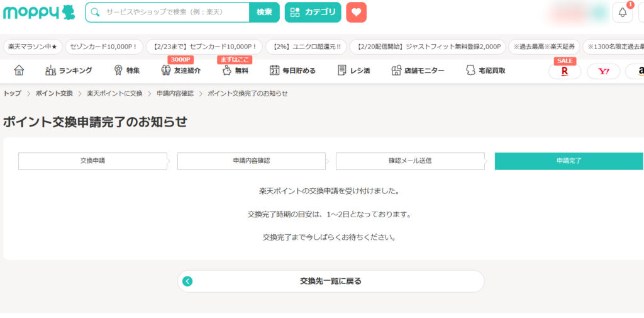644x318 pixels.
Task: Click the text about 1～2日 completion estimate
Action: click(330, 214)
